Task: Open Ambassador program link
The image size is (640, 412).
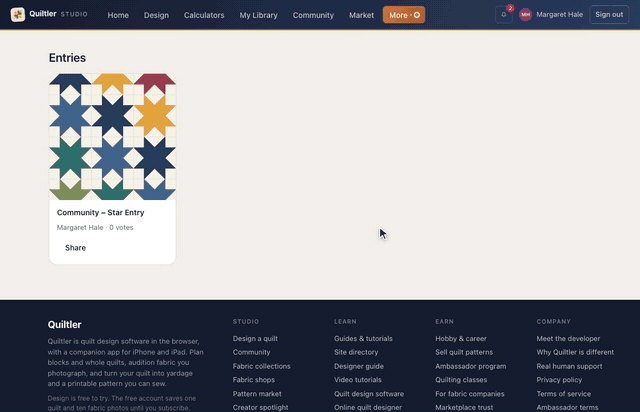Action: [x=471, y=366]
